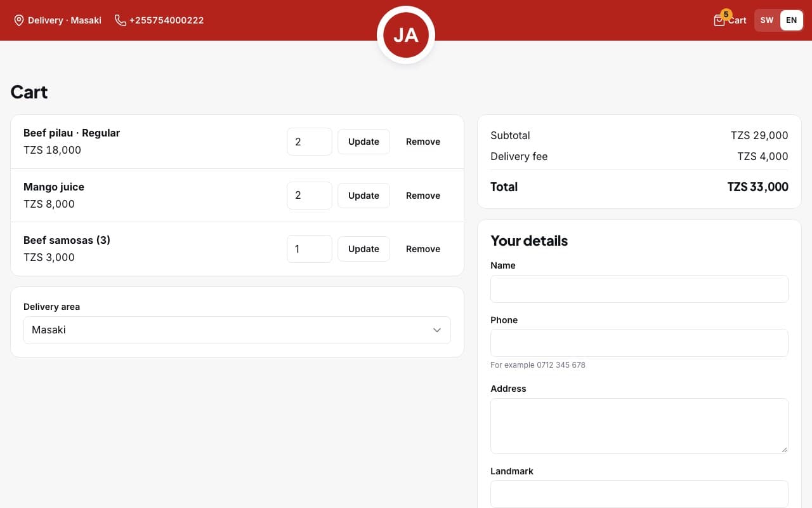The height and width of the screenshot is (508, 812).
Task: Click the TZS 8,000 price text
Action: point(49,204)
